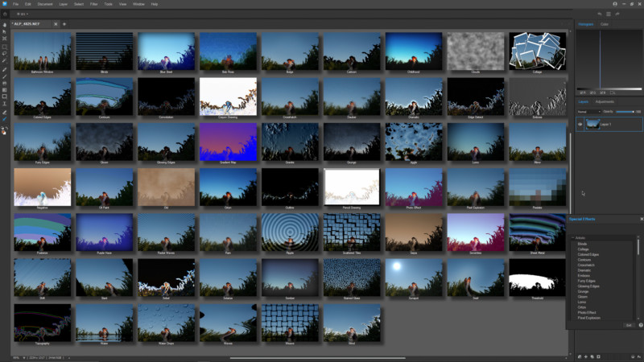
Task: Add a new document tab
Action: point(64,24)
